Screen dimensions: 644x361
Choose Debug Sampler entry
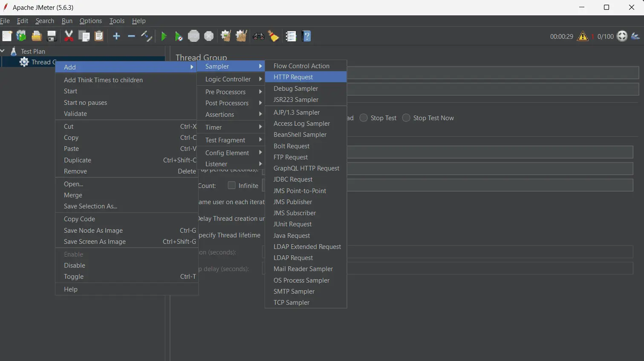(x=306, y=89)
